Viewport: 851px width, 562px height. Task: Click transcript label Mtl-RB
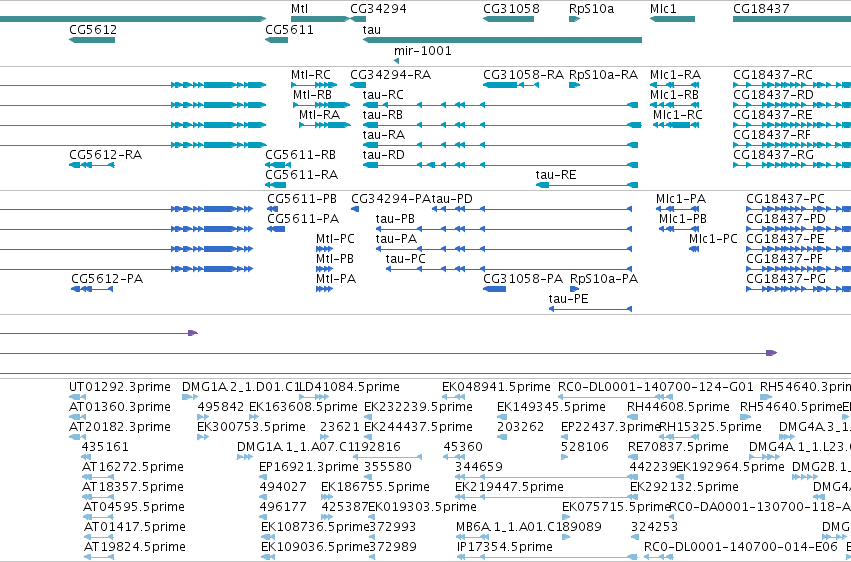coord(312,95)
